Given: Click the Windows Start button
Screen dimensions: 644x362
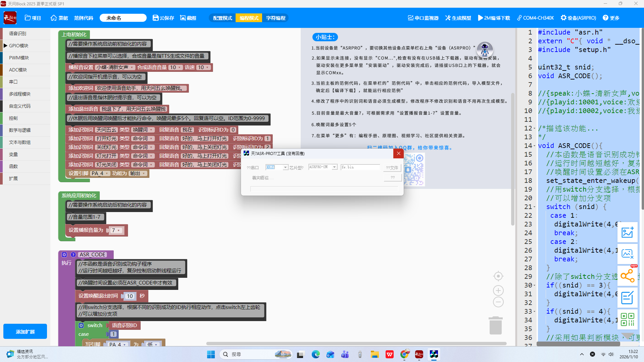Looking at the screenshot, I should coord(211,354).
